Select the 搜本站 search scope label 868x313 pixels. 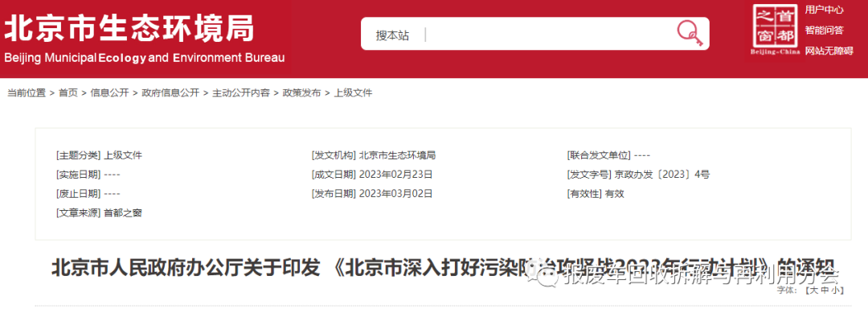coord(392,35)
